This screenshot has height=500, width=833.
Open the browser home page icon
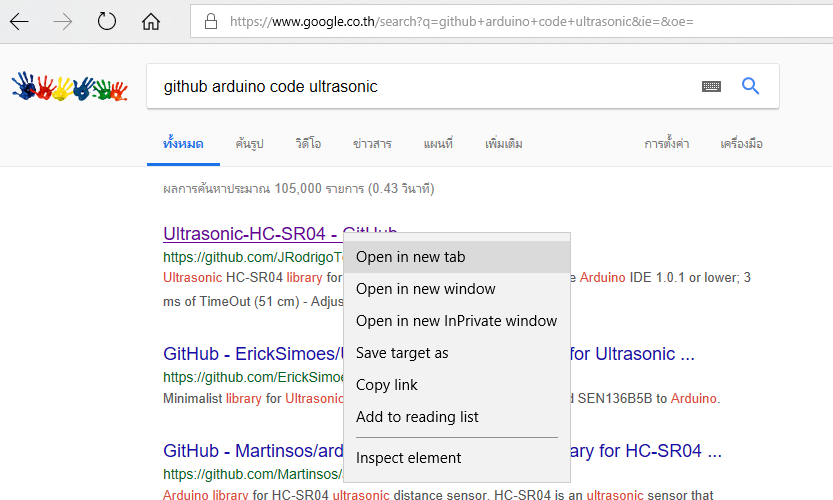(x=151, y=22)
